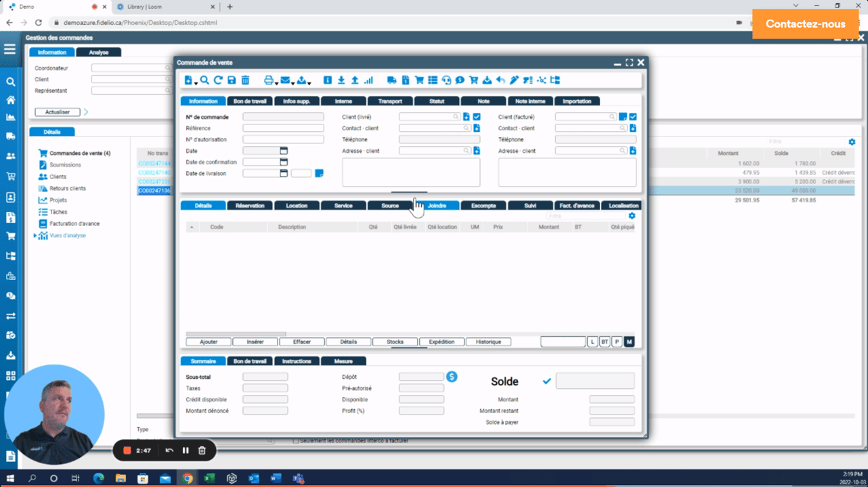Click the Actualiser button
868x487 pixels.
tap(58, 112)
